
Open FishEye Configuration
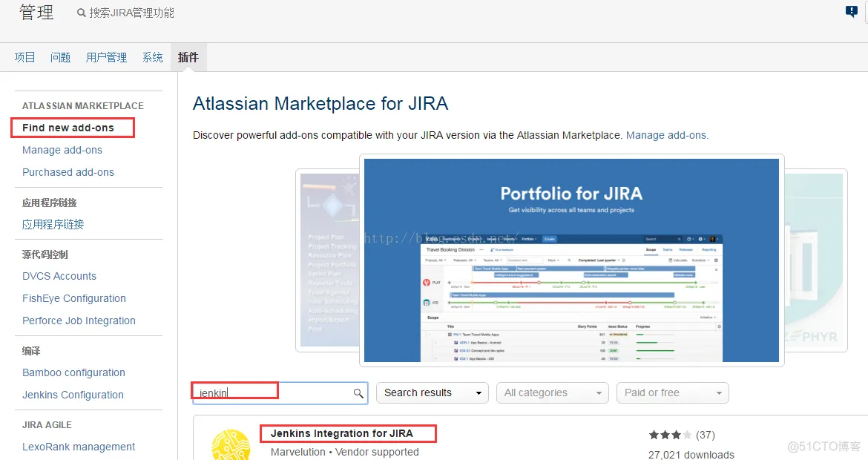pos(74,298)
